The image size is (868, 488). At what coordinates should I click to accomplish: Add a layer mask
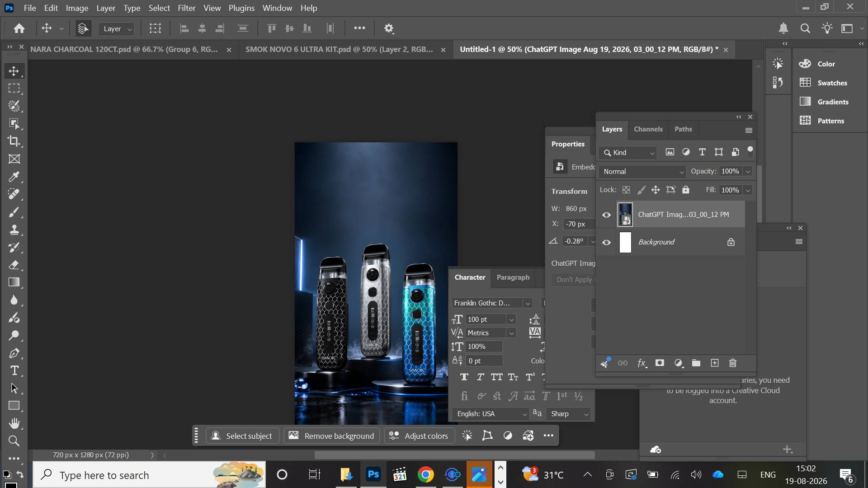coord(660,363)
